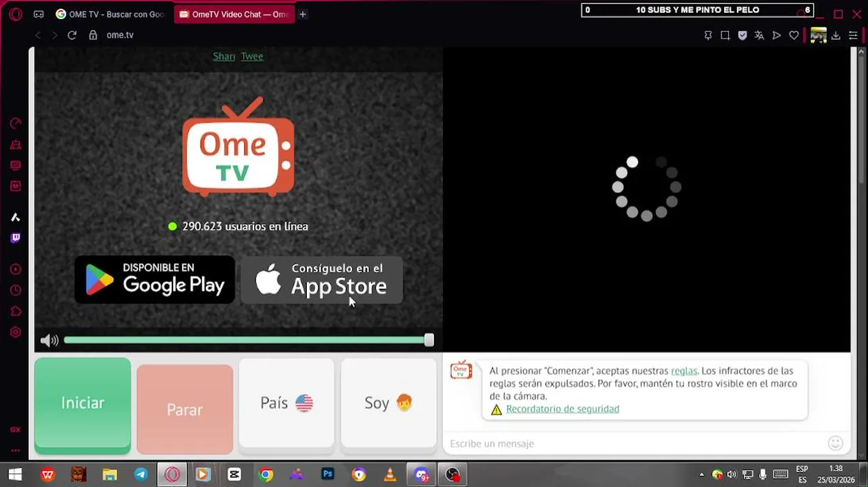Click the OmeTV logo
Image resolution: width=868 pixels, height=487 pixels.
point(238,146)
